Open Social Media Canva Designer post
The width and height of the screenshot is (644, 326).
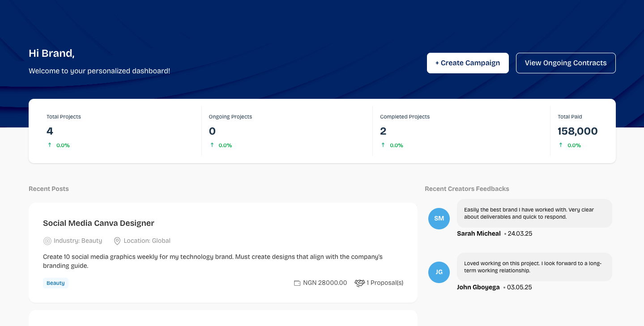(98, 223)
